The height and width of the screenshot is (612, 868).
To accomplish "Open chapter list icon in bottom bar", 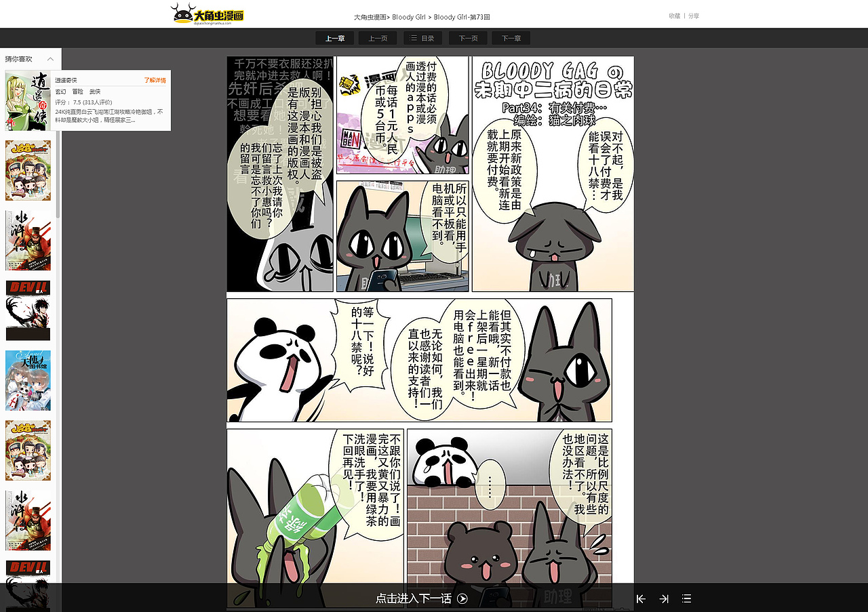I will [x=687, y=598].
